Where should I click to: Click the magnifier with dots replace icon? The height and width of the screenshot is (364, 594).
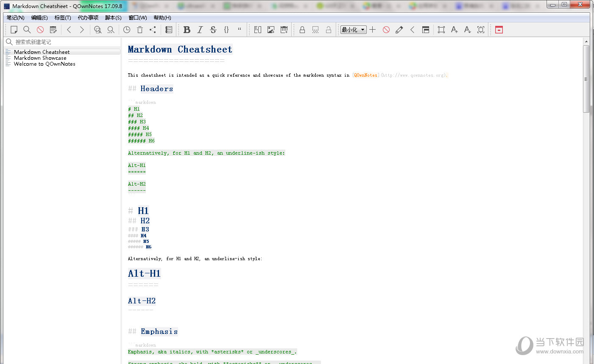click(x=111, y=30)
